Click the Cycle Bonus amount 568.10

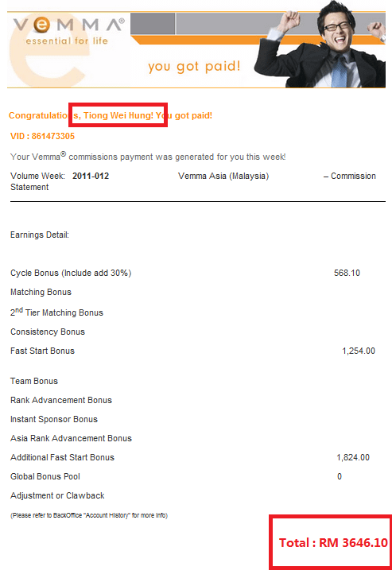click(x=347, y=273)
